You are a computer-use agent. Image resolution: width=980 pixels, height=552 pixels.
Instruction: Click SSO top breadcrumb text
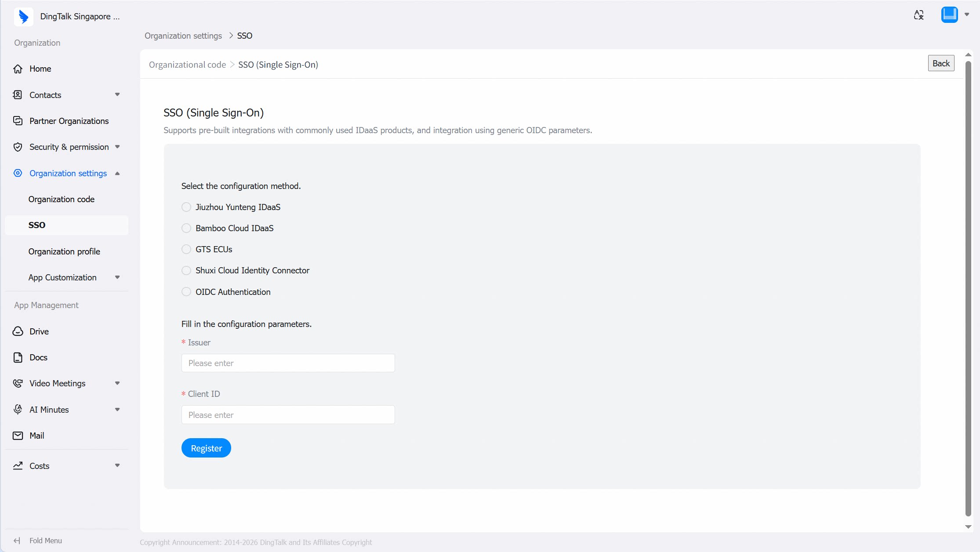[x=245, y=36]
